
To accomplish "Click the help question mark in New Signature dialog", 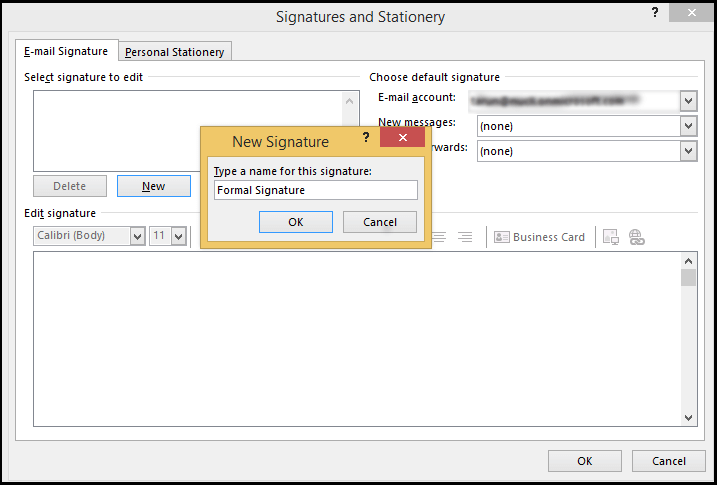I will coord(365,138).
